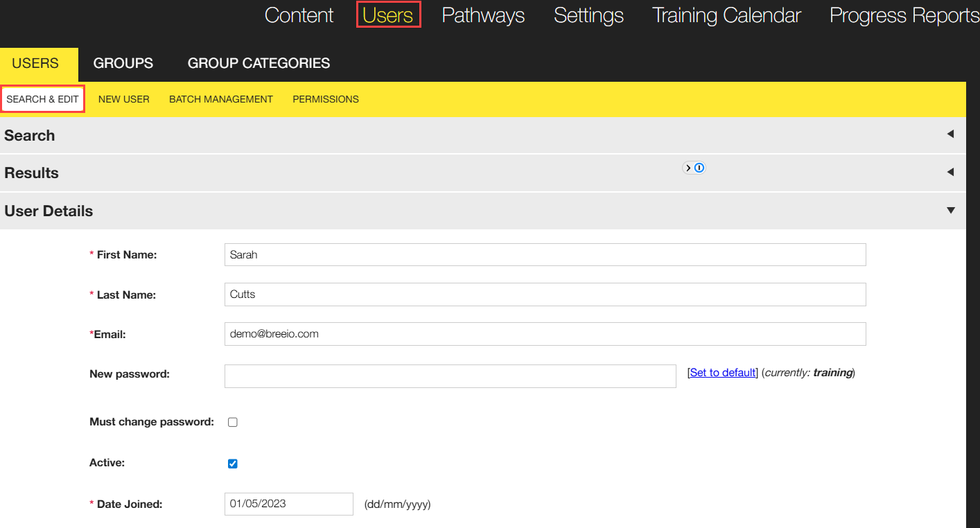Uncheck the Active checkbox

click(x=233, y=464)
